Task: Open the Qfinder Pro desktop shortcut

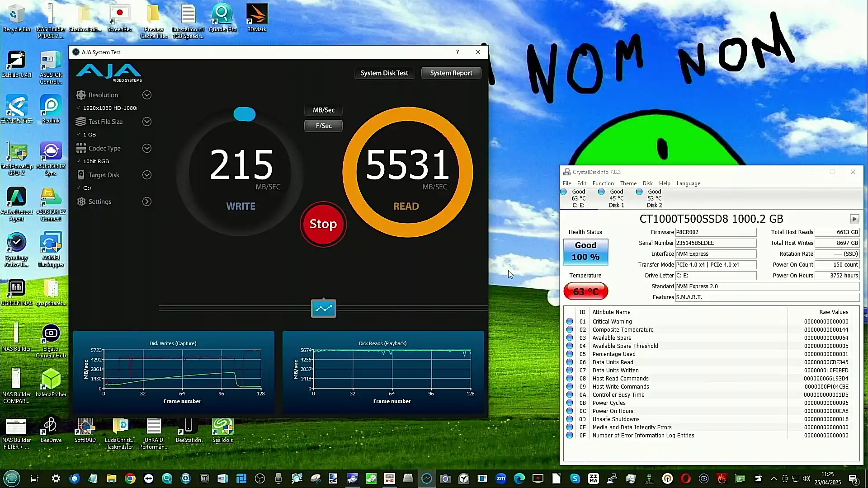Action: (x=222, y=18)
